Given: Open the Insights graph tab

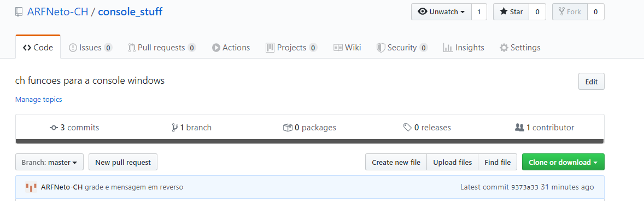Looking at the screenshot, I should 464,48.
